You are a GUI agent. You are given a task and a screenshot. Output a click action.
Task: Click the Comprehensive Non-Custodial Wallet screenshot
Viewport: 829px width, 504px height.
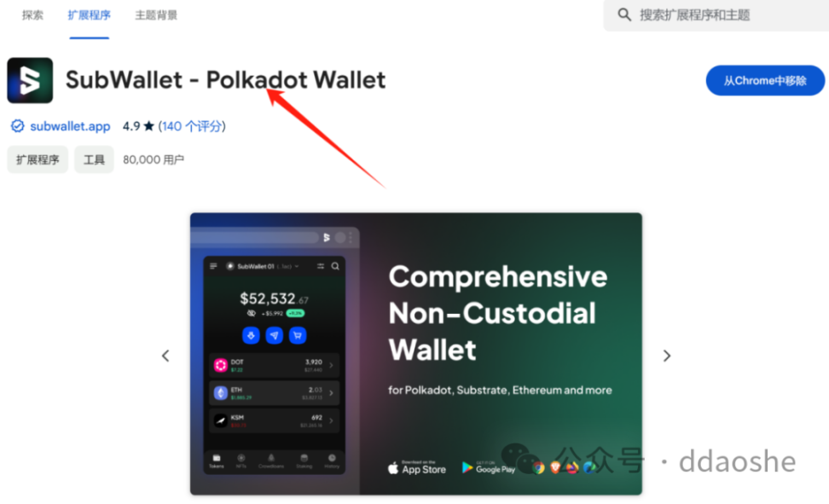click(x=416, y=354)
